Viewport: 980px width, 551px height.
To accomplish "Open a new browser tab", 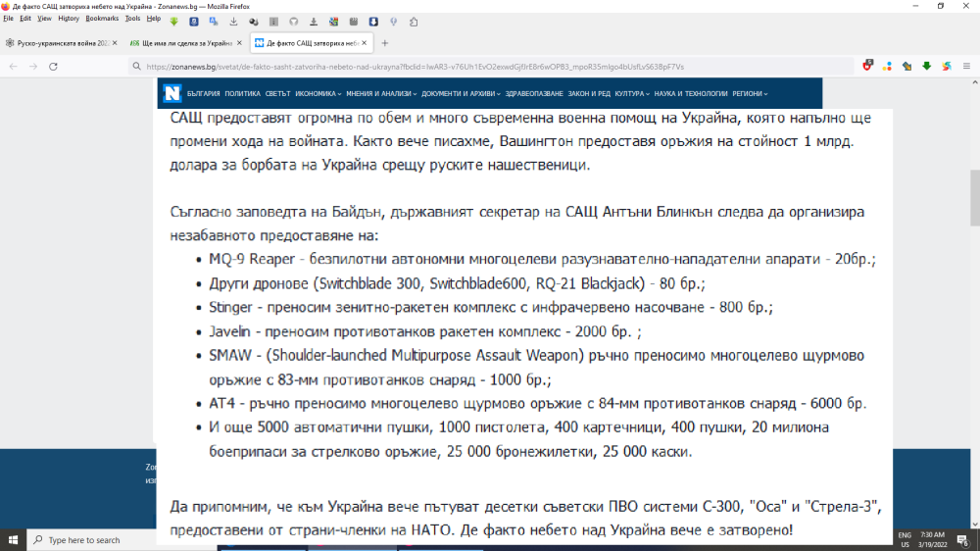I will click(x=384, y=43).
